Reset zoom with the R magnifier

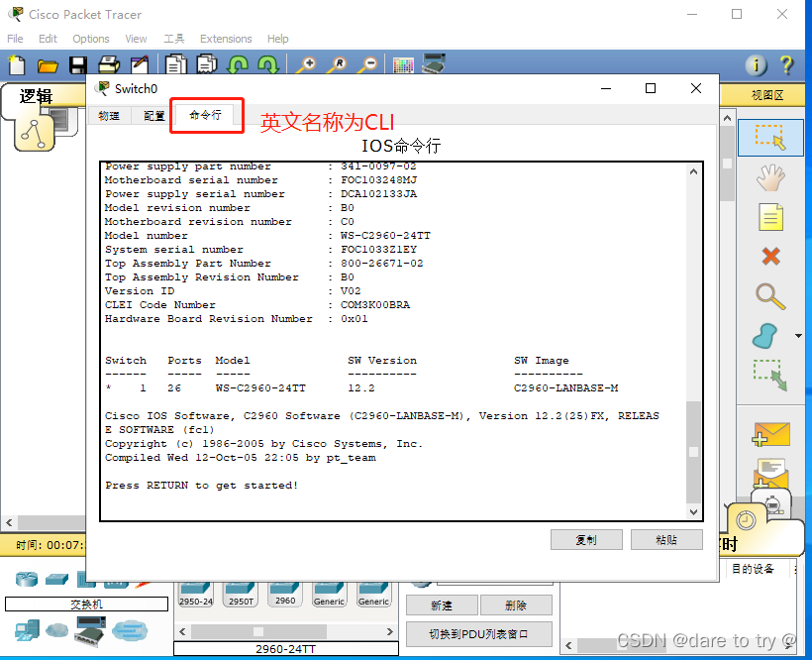tap(337, 64)
